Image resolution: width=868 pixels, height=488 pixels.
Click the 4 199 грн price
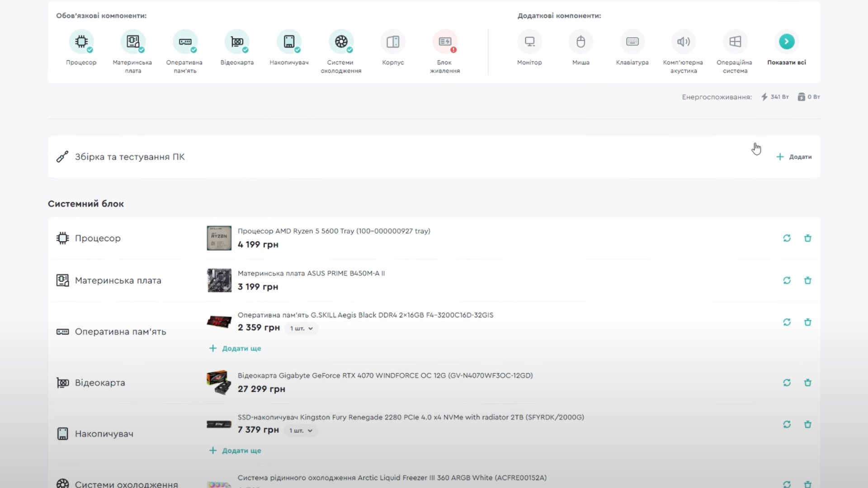tap(258, 244)
